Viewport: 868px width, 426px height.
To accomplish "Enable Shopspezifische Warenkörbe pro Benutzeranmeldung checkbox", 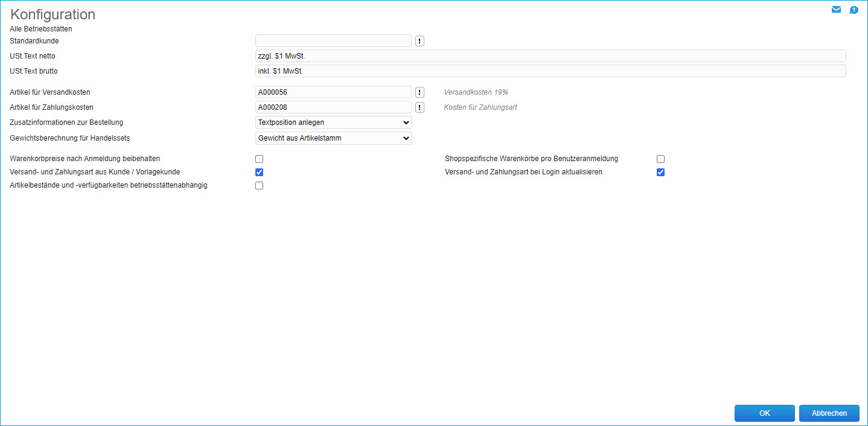I will pyautogui.click(x=661, y=159).
